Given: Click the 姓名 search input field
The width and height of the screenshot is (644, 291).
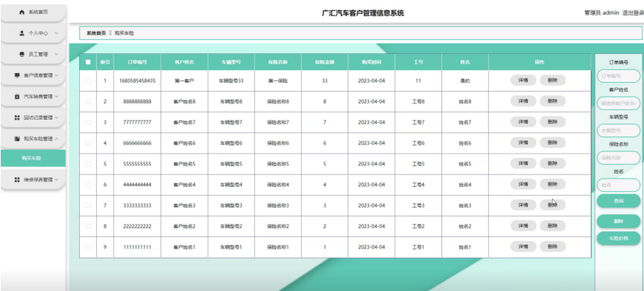Looking at the screenshot, I should tap(618, 185).
